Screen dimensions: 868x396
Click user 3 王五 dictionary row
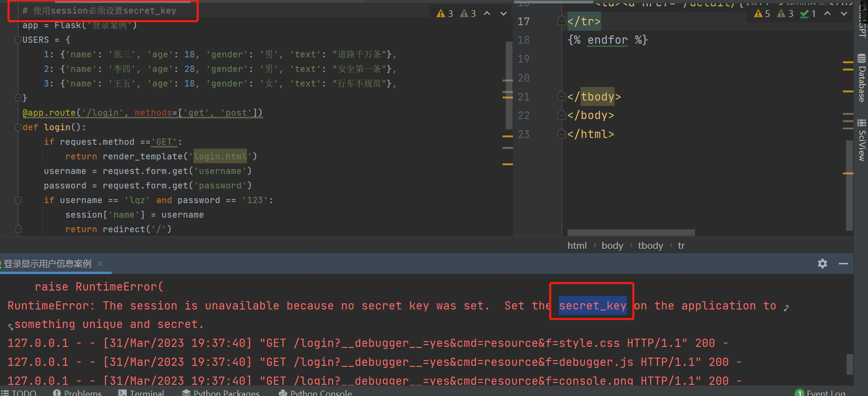coord(220,84)
